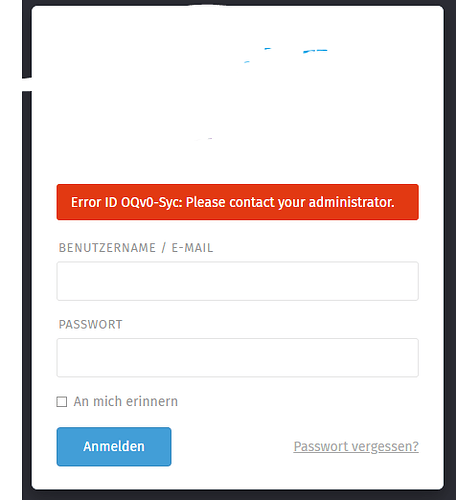This screenshot has height=500, width=456.
Task: Click the word erinnern beside the checkbox
Action: (x=152, y=402)
